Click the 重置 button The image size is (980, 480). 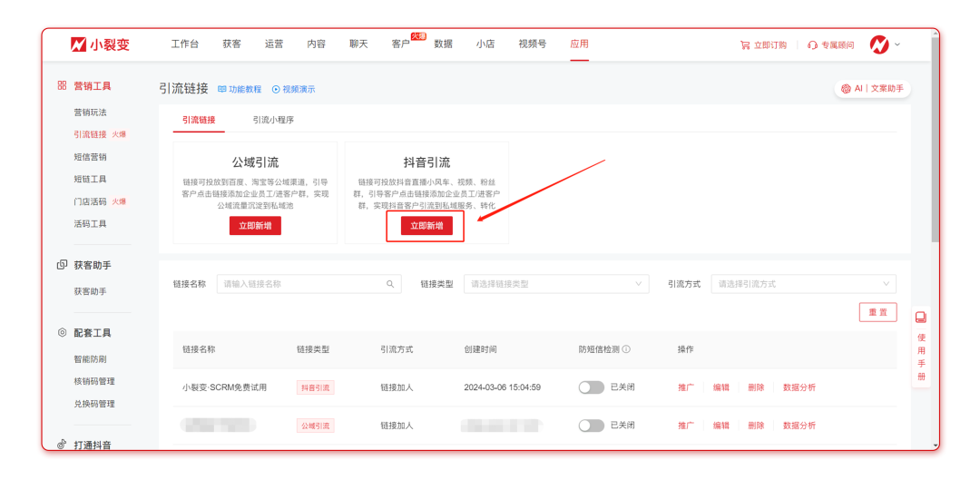(x=877, y=312)
